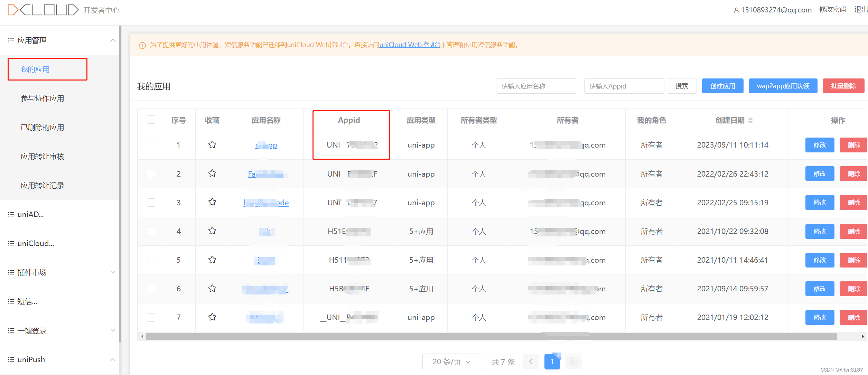Favorite the first app by clicking its star
This screenshot has width=868, height=375.
point(212,145)
